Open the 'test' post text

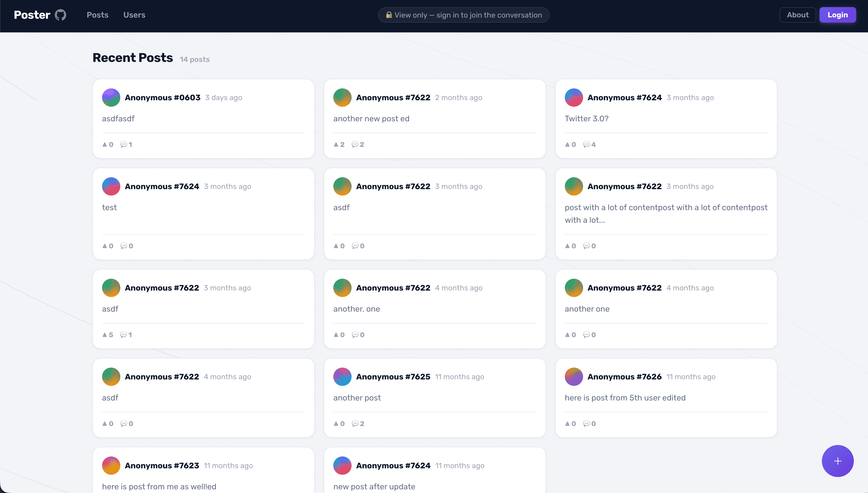point(109,208)
